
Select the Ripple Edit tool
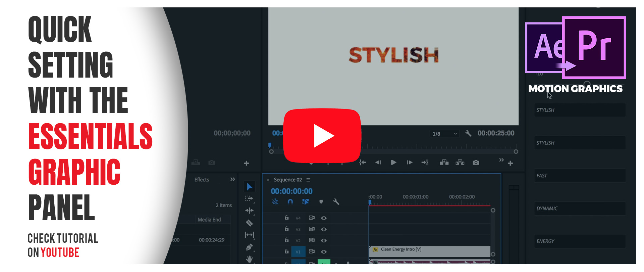249,211
